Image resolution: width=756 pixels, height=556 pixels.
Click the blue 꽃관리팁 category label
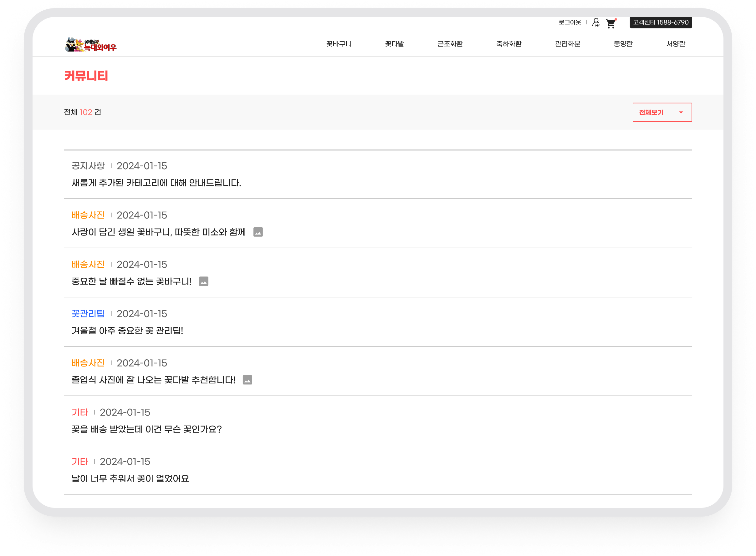88,313
